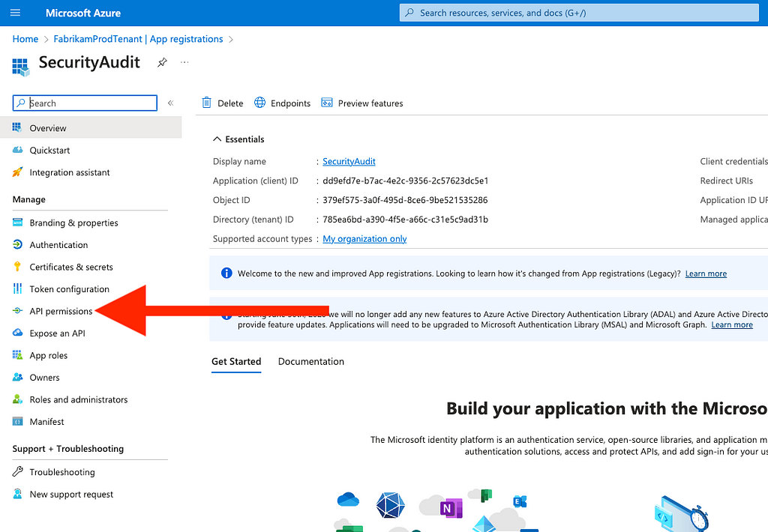Click the Preview features label
This screenshot has width=768, height=532.
[x=370, y=103]
